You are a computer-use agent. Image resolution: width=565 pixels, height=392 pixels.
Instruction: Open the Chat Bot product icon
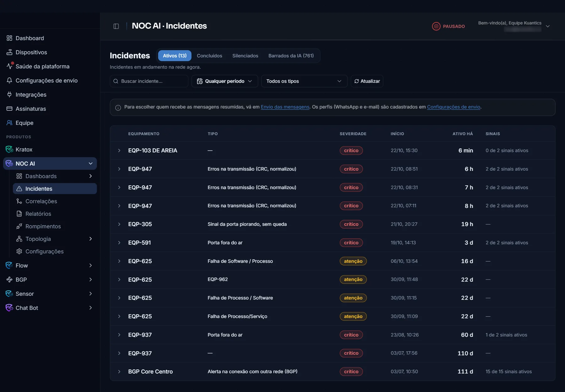pyautogui.click(x=9, y=308)
